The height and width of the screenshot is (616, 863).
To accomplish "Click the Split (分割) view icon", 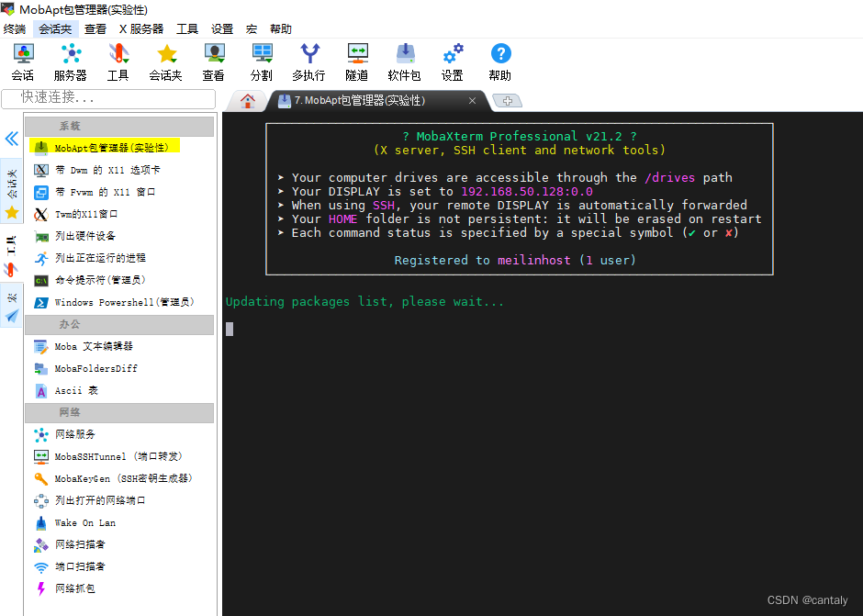I will point(262,62).
